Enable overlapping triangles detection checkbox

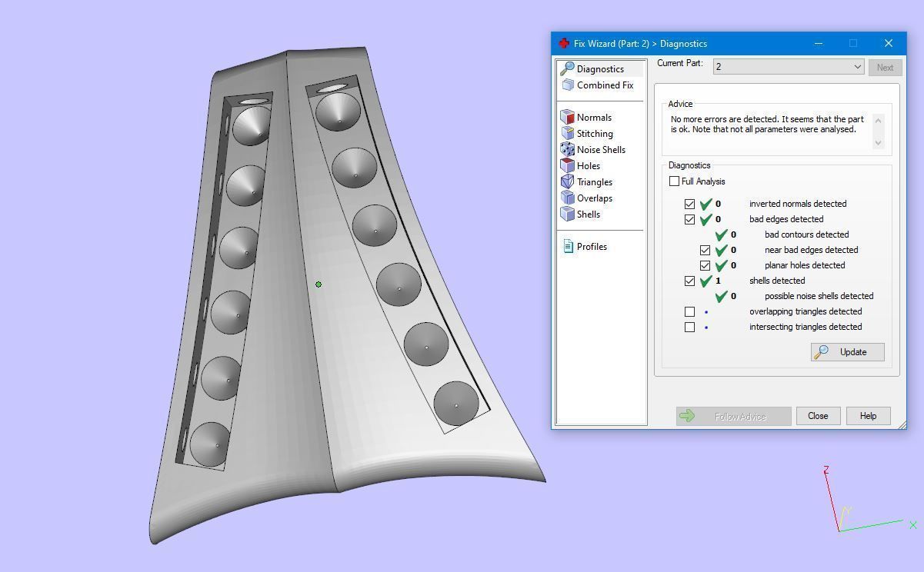(x=689, y=311)
